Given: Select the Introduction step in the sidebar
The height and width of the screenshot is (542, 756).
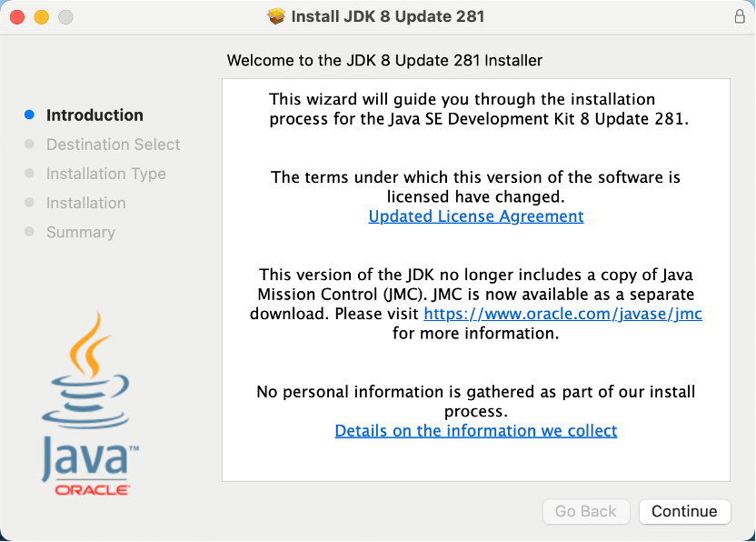Looking at the screenshot, I should point(94,115).
